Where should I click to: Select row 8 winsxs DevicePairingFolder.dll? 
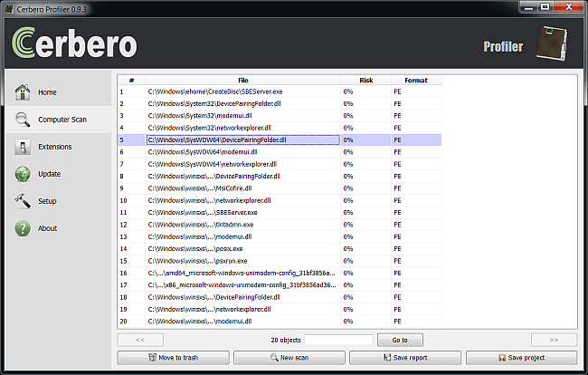[x=280, y=176]
